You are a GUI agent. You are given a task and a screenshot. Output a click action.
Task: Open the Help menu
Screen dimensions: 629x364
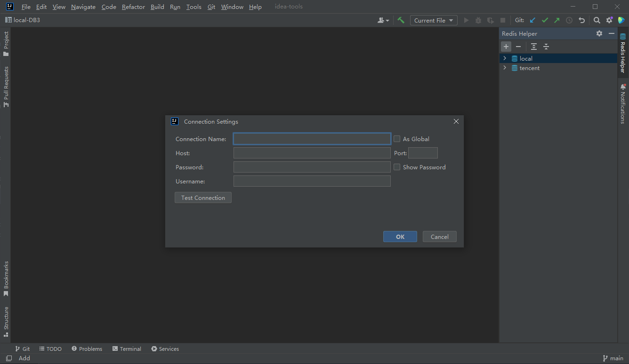255,7
